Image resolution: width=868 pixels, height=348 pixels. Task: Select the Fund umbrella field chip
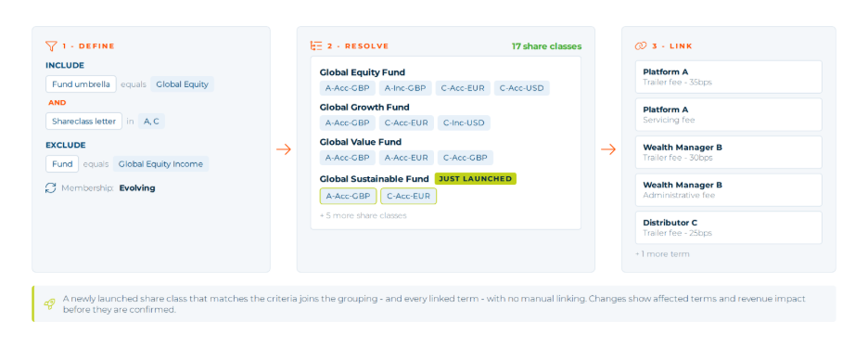tap(81, 84)
